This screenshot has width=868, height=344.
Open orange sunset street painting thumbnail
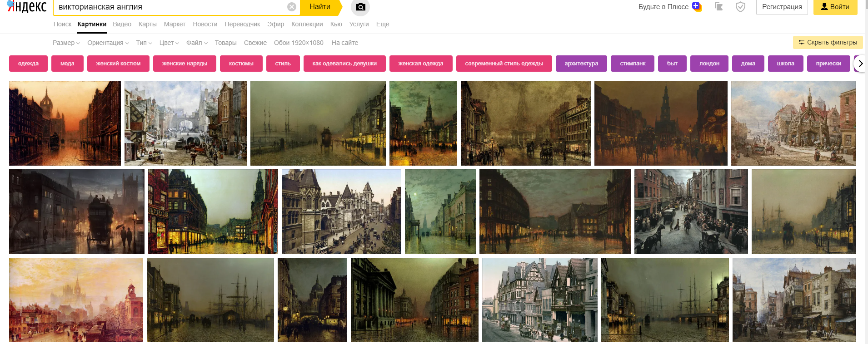pos(65,123)
